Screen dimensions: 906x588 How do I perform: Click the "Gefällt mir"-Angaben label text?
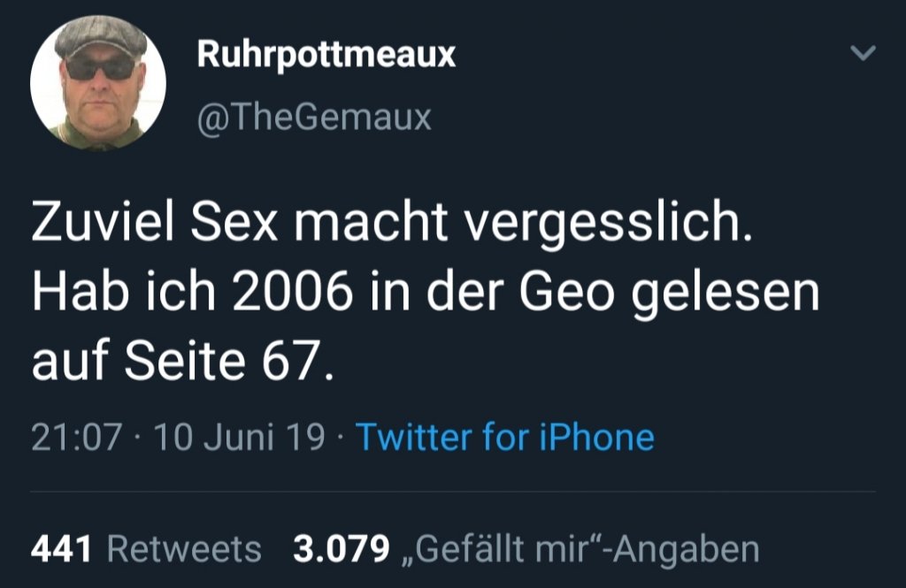580,549
